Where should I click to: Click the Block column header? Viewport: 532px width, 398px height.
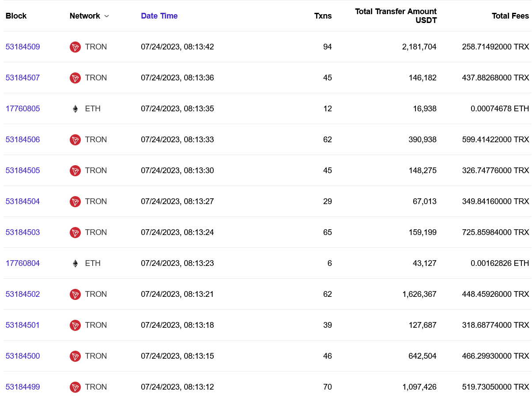coord(16,16)
